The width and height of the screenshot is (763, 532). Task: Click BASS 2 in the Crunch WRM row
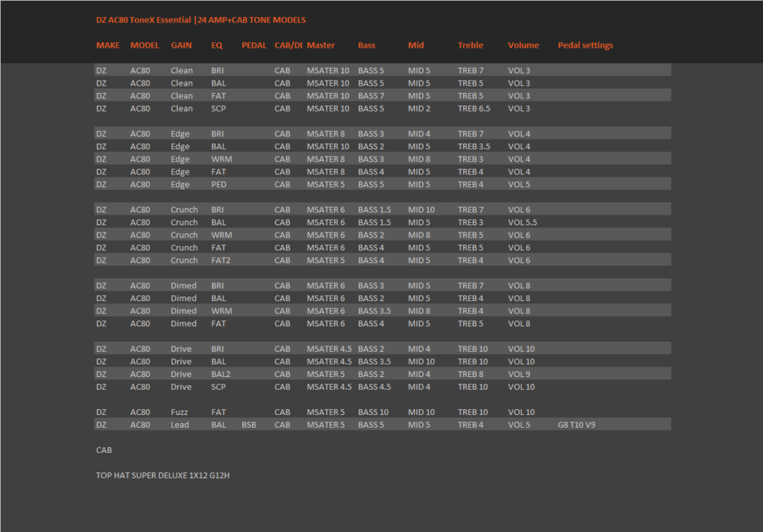tap(371, 235)
